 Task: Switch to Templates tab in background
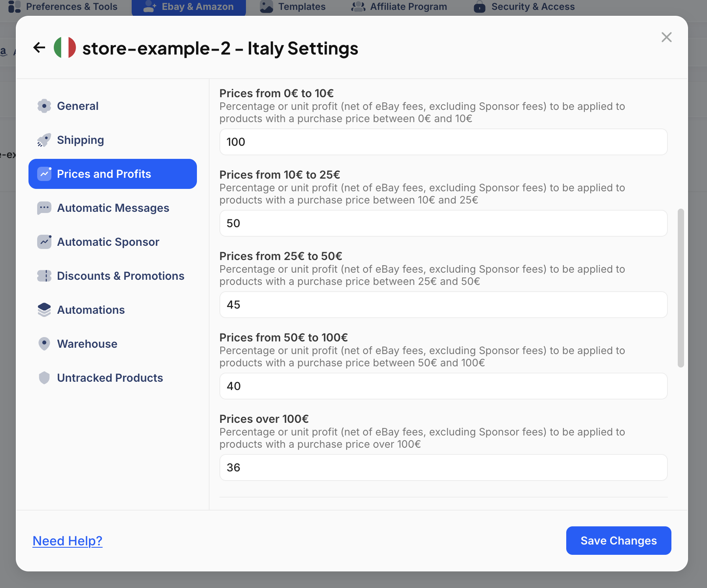(293, 7)
